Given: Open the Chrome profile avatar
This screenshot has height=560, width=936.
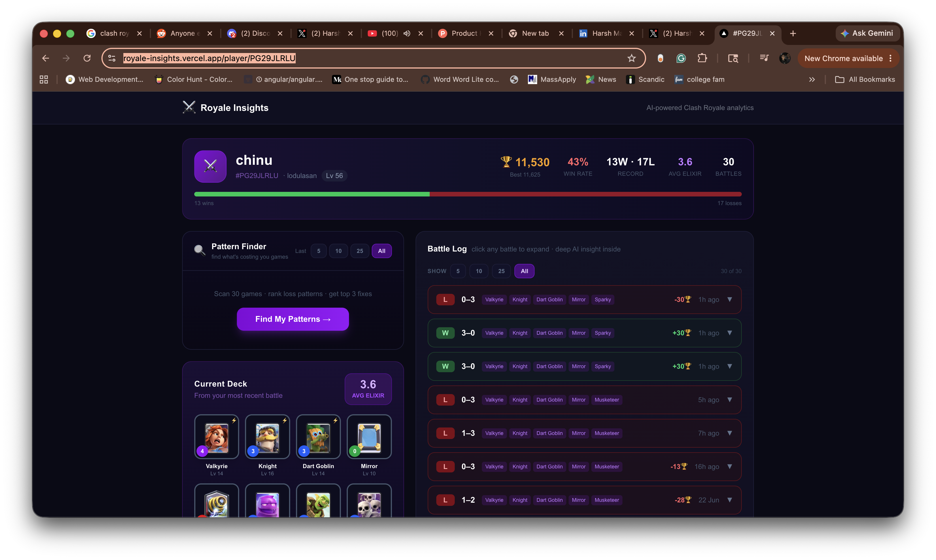Looking at the screenshot, I should [785, 58].
